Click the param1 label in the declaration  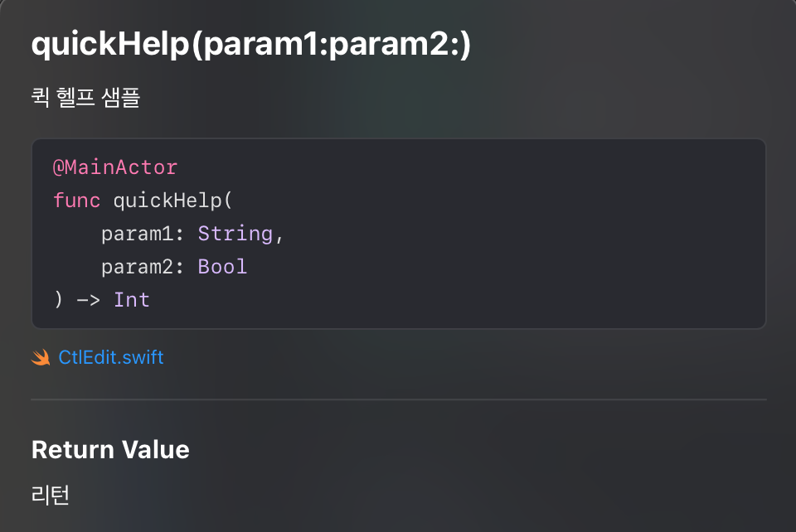coord(137,234)
